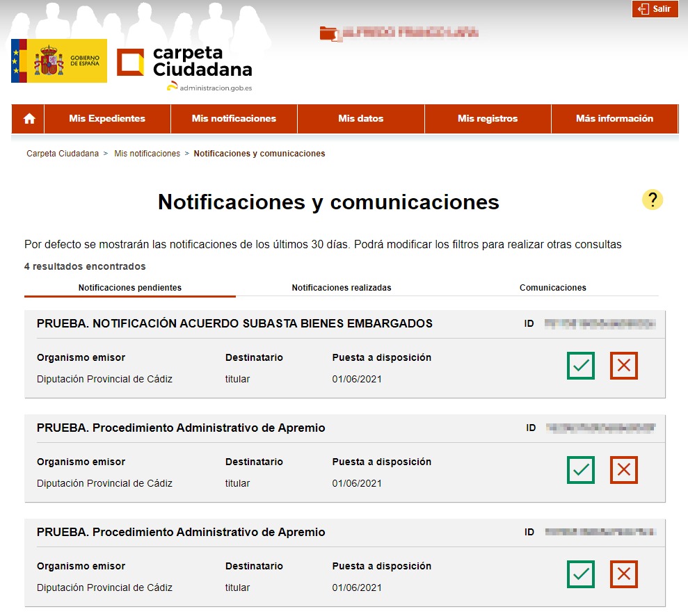Accept the second notification using green checkmark
The image size is (688, 616).
[x=580, y=470]
